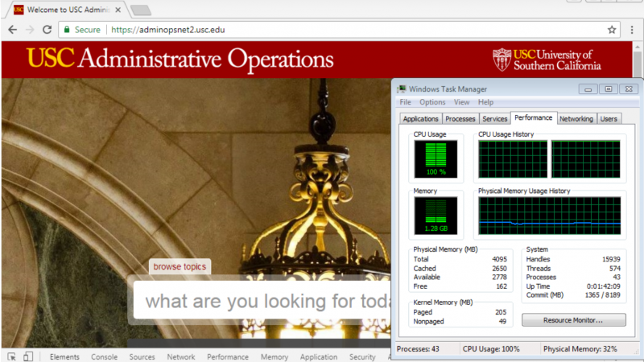
Task: Open the Task Manager Options menu
Action: tap(432, 102)
